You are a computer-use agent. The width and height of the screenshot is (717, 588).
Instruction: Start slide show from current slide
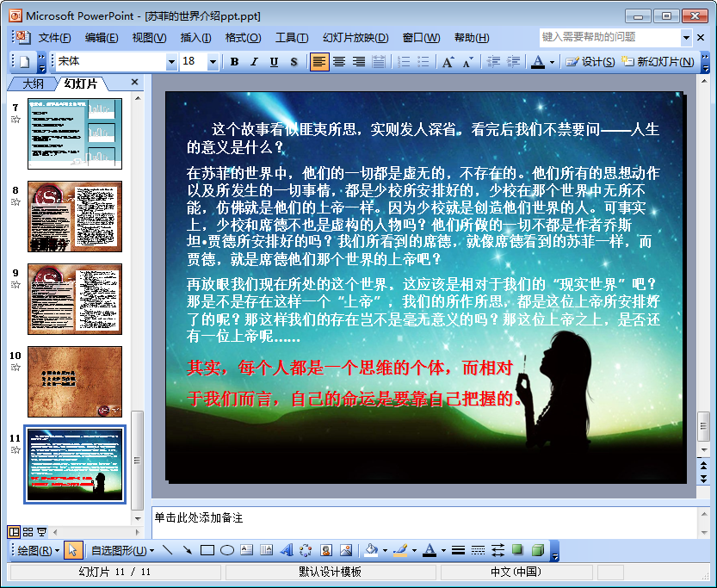tap(41, 532)
